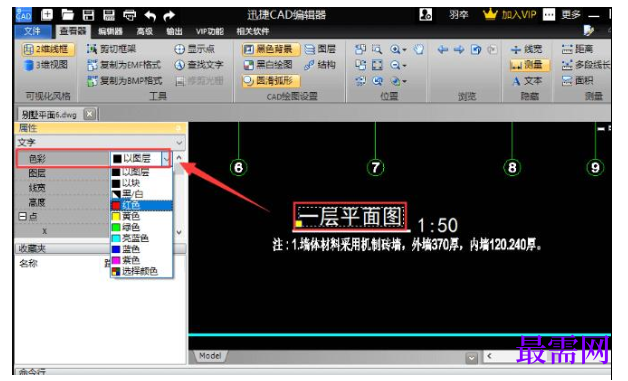
Task: Open the 文件 file menu
Action: 32,31
